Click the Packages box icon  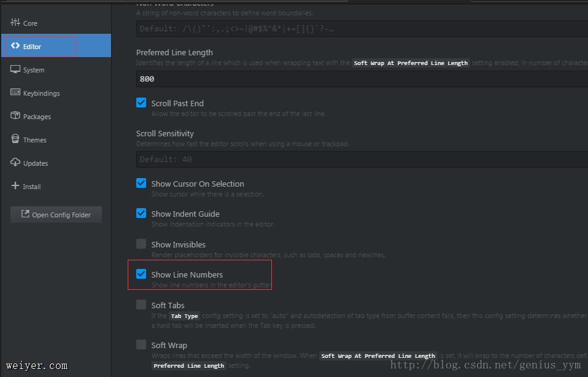15,116
